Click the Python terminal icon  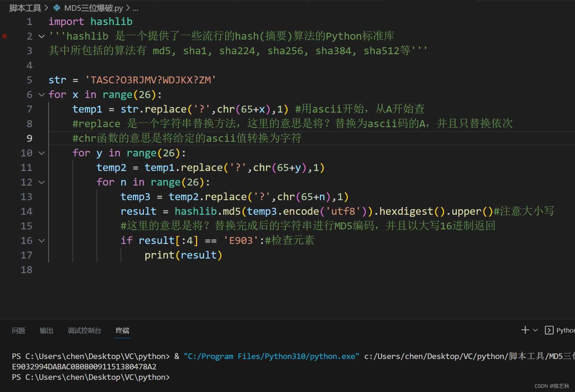pyautogui.click(x=549, y=330)
